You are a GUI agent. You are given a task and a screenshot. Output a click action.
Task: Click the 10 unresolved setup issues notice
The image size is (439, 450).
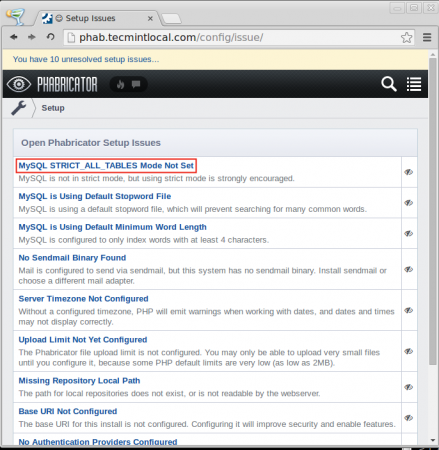coord(86,59)
